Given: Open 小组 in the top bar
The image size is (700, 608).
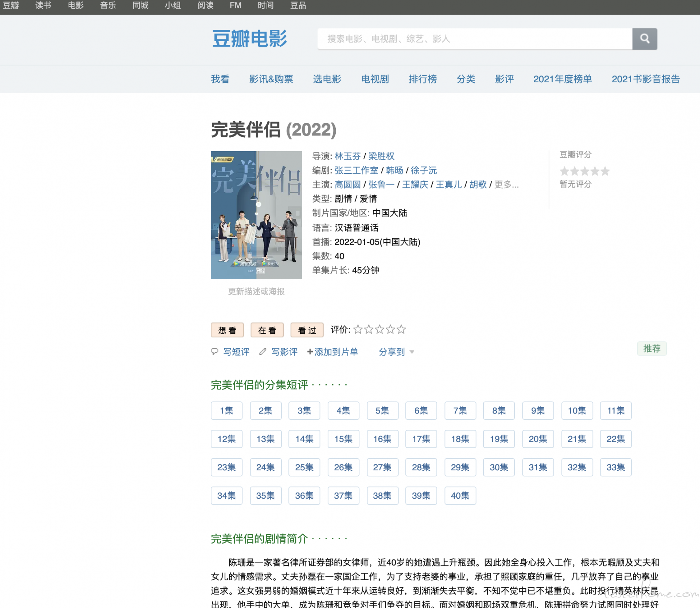Looking at the screenshot, I should pyautogui.click(x=173, y=5).
